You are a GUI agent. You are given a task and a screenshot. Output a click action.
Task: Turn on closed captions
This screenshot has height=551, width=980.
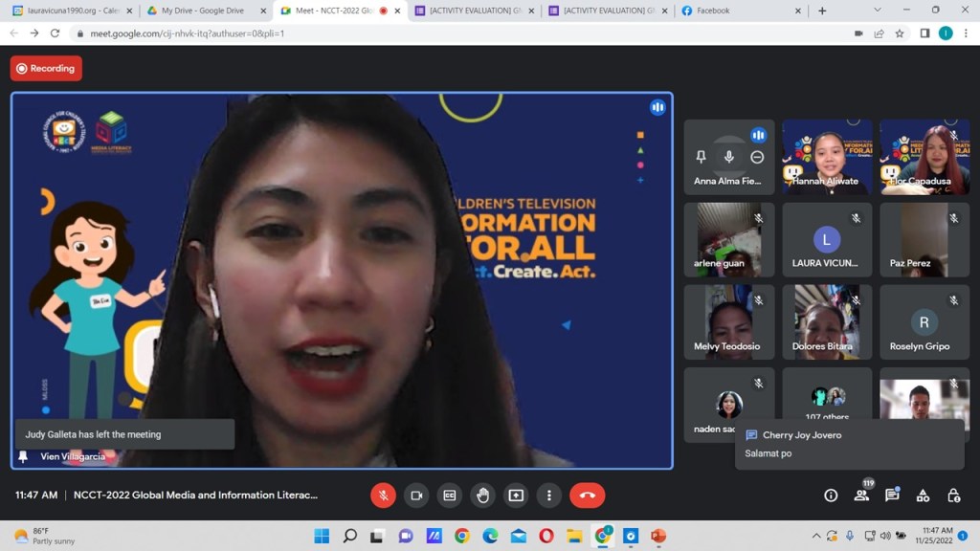click(450, 495)
